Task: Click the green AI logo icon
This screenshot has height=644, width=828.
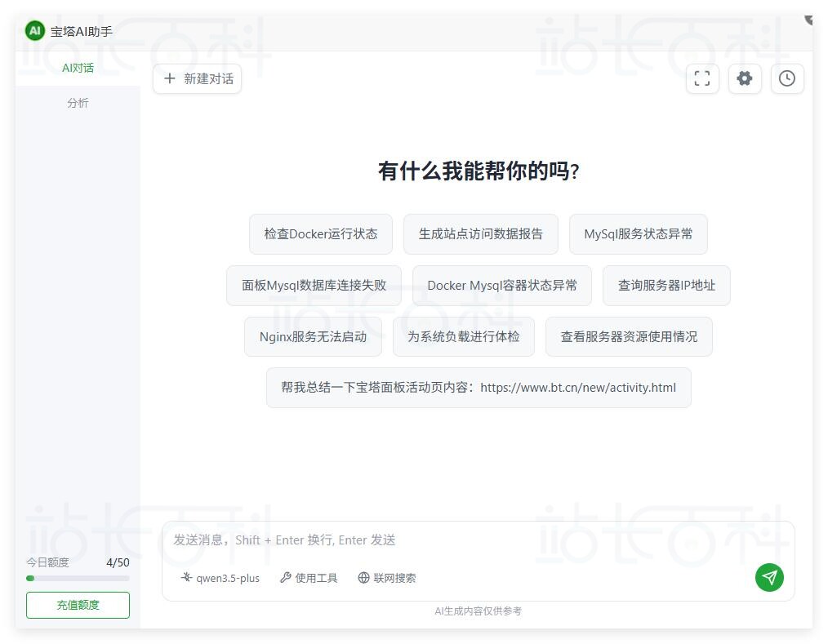Action: pos(35,31)
